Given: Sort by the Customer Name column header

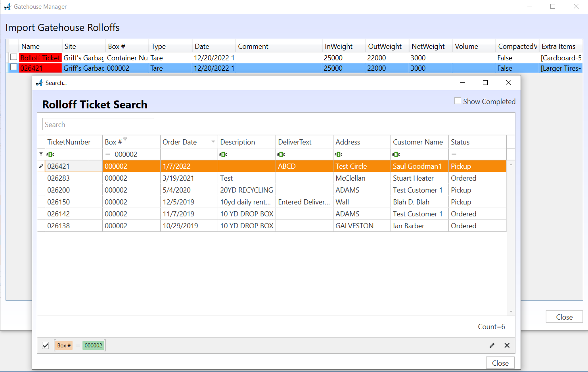Looking at the screenshot, I should [x=418, y=142].
